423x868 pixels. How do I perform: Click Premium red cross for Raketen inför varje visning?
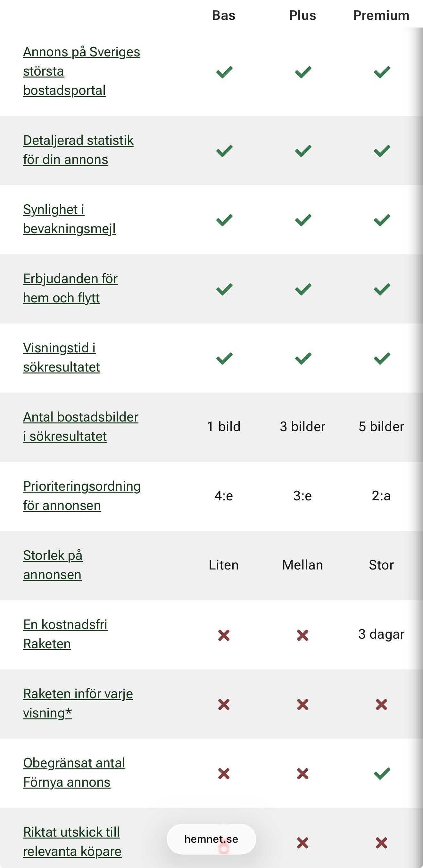(x=382, y=705)
